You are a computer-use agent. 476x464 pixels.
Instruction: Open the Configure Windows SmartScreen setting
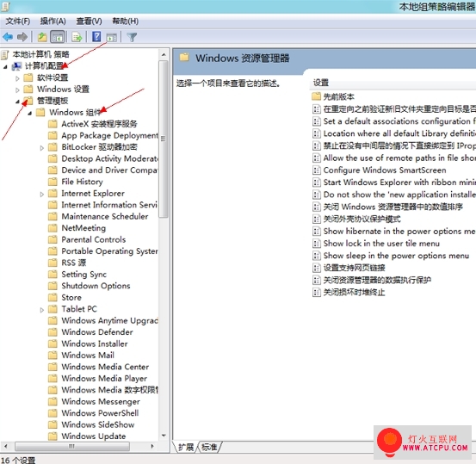pyautogui.click(x=385, y=170)
